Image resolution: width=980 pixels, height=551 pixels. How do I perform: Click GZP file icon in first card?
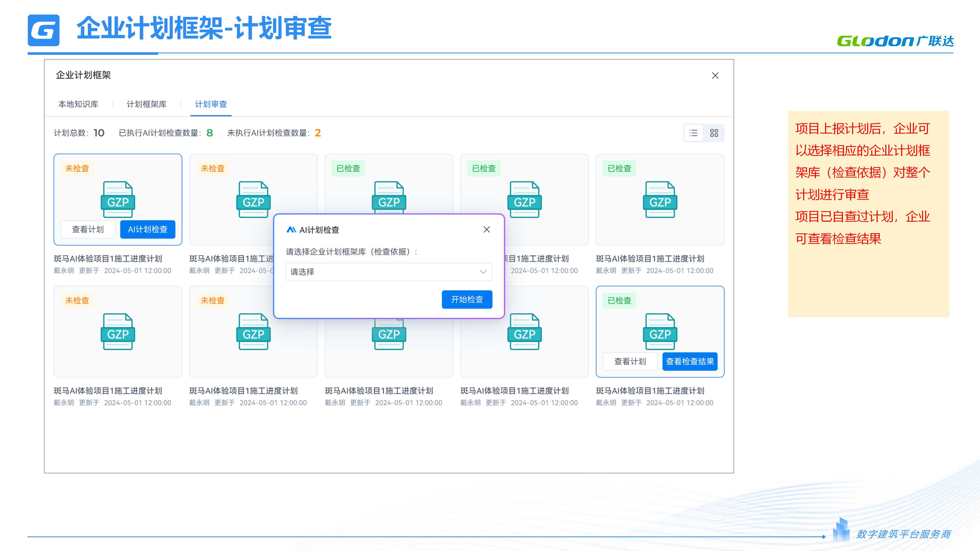pos(118,199)
